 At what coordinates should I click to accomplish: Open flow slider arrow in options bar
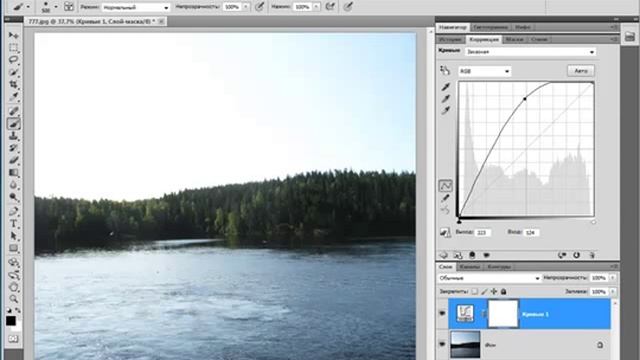coord(316,7)
